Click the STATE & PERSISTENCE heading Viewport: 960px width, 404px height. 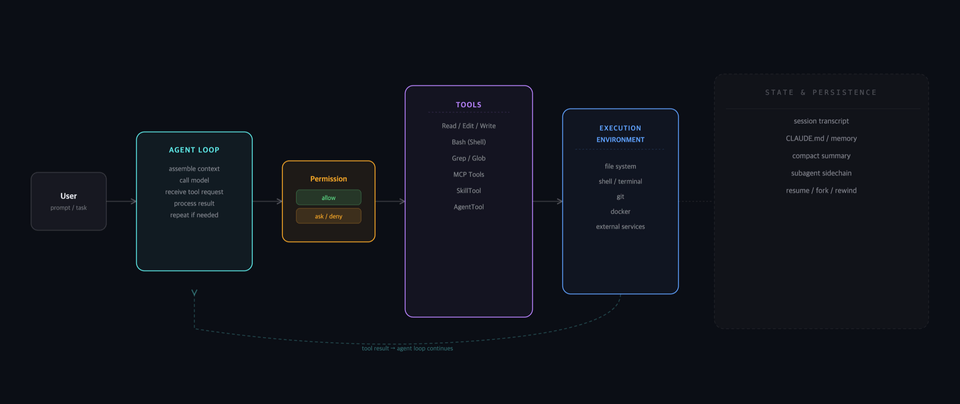(x=821, y=92)
